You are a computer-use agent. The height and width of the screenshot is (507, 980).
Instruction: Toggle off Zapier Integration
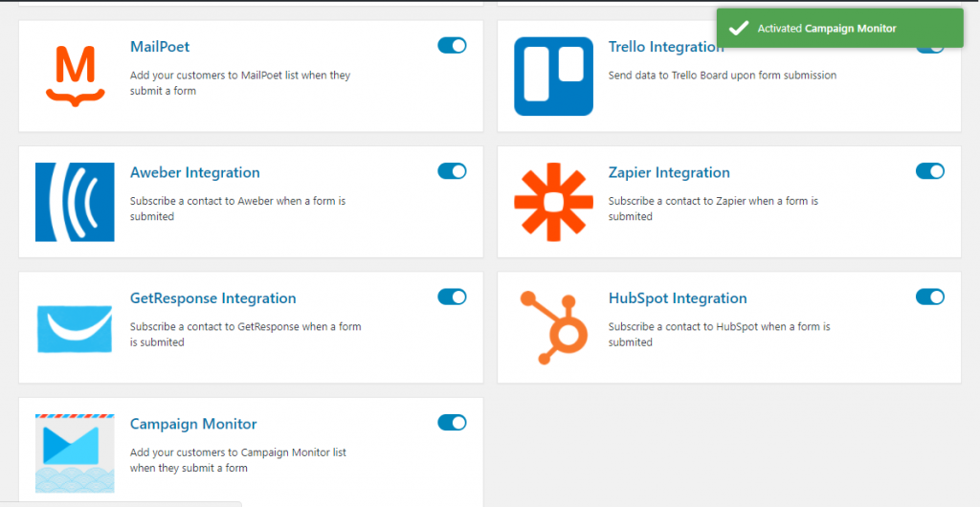(x=930, y=171)
